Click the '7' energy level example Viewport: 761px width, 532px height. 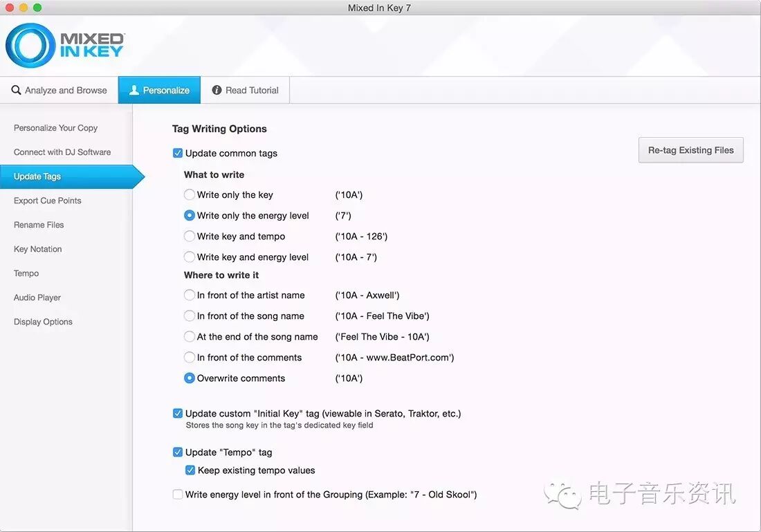tap(343, 216)
